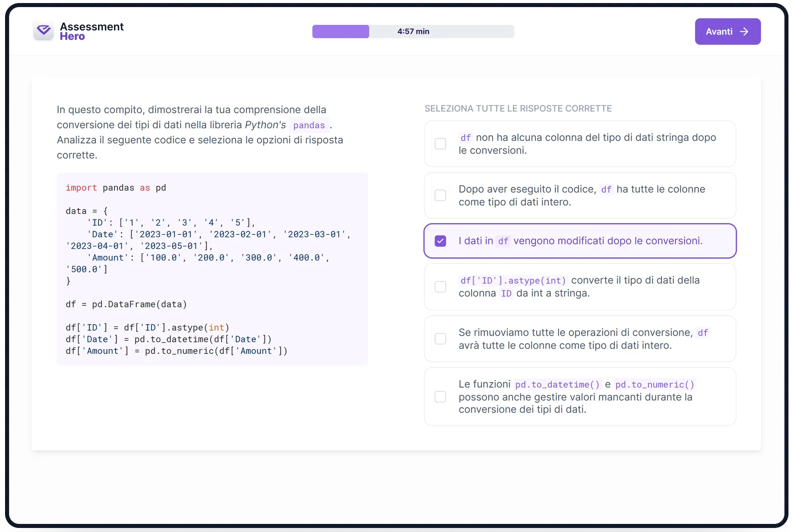
Task: Click the Avanti button label
Action: [719, 31]
